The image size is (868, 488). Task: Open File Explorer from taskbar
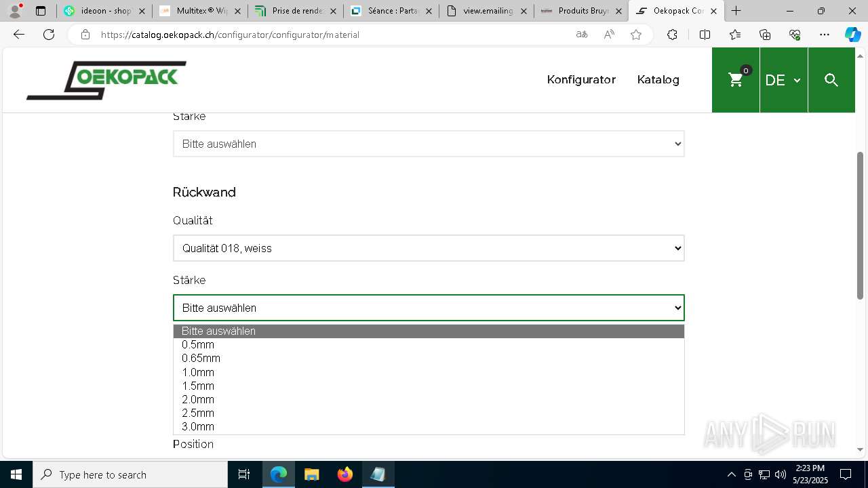(311, 474)
